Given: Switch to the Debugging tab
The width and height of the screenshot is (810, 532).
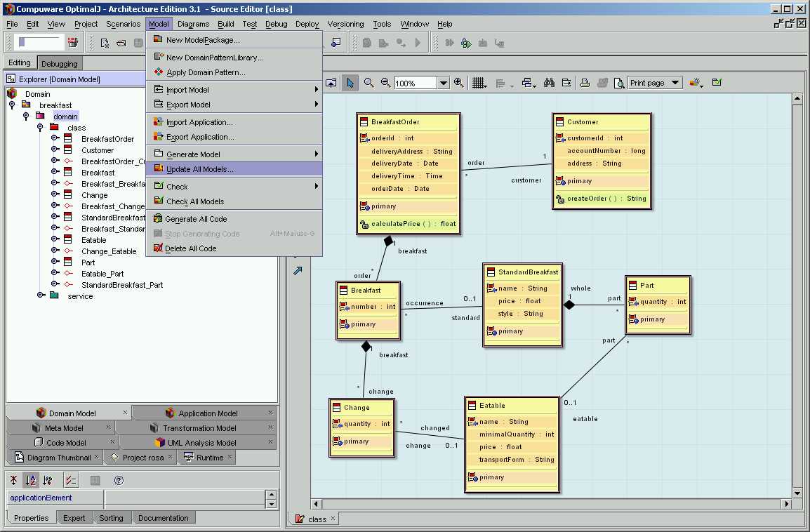Looking at the screenshot, I should [60, 64].
